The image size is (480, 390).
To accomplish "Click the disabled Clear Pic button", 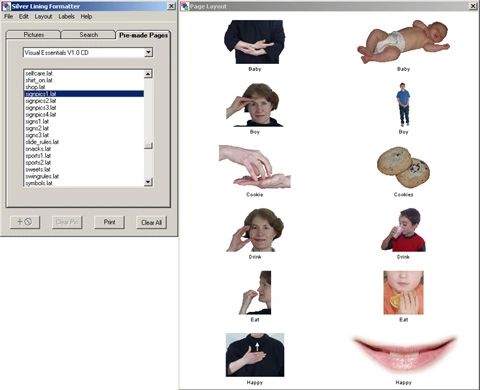I will pyautogui.click(x=67, y=222).
